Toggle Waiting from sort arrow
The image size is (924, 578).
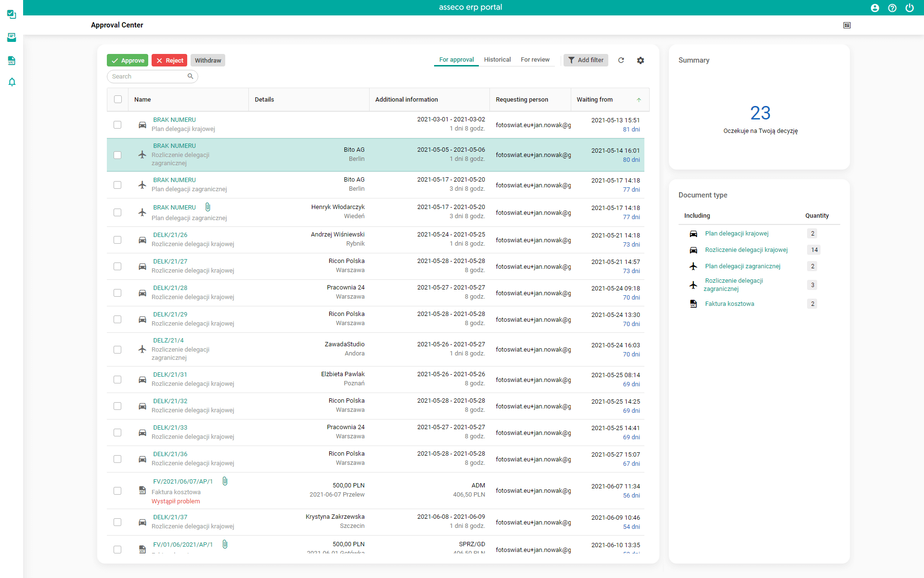point(639,100)
